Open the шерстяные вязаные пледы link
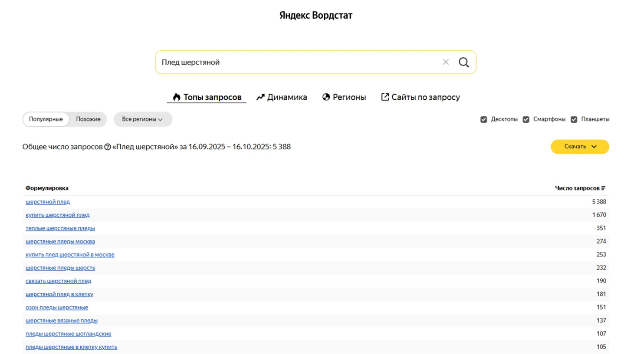Viewport: 644px width, 354px height. point(62,321)
